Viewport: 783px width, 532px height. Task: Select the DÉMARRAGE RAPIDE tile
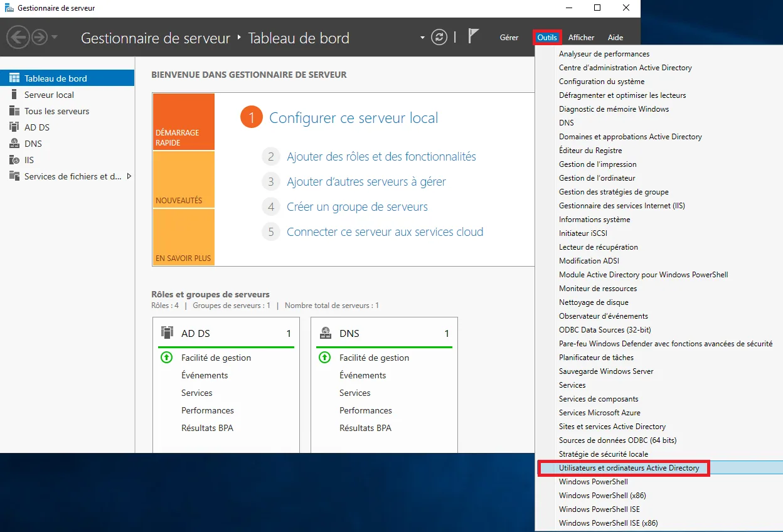[x=183, y=122]
